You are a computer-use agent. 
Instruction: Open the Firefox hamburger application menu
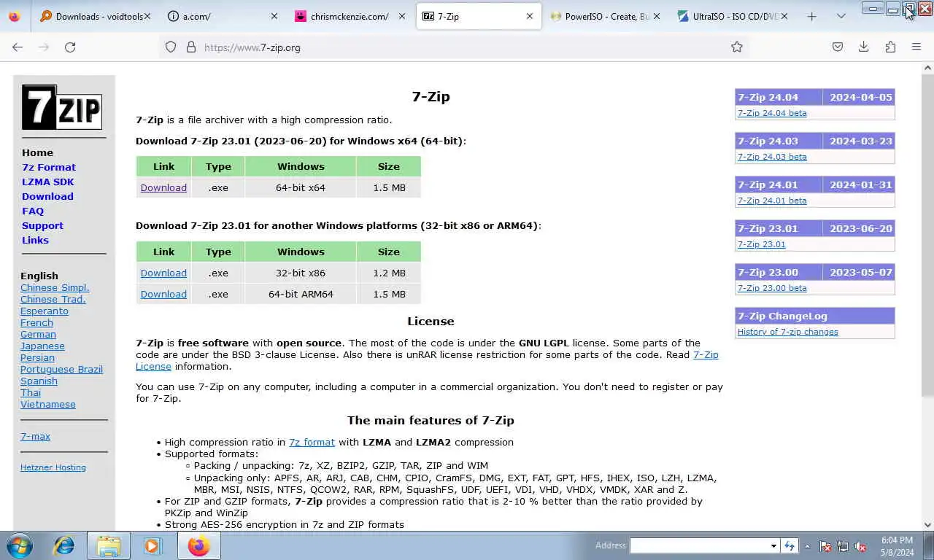(916, 47)
